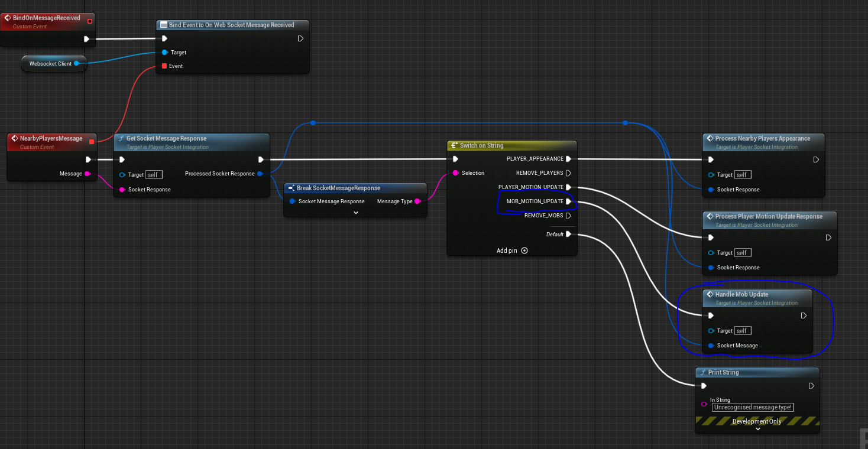Click Socket Response pin on Process Player Motion Update Response
This screenshot has width=868, height=449.
711,268
